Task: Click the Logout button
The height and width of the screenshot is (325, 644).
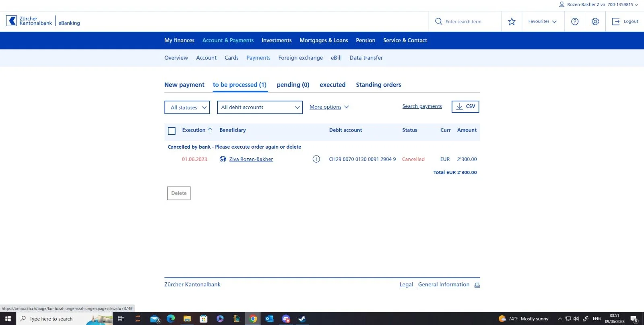Action: click(x=625, y=21)
